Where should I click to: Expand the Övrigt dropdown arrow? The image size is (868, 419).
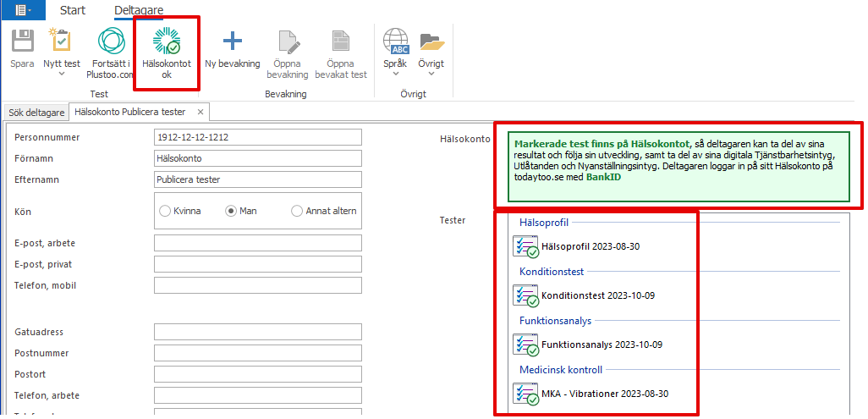pos(431,74)
